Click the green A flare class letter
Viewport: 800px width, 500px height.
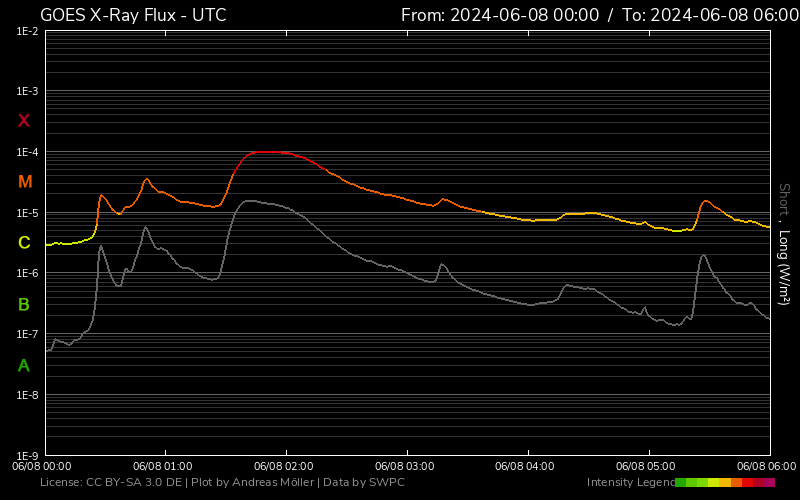pyautogui.click(x=23, y=366)
